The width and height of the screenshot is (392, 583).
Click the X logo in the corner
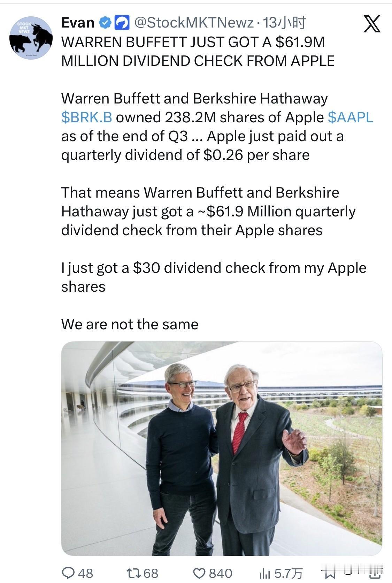click(372, 24)
